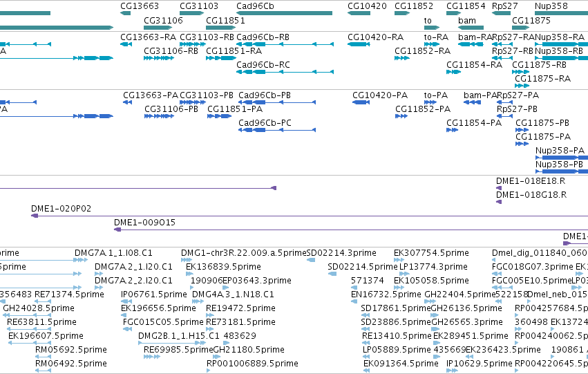Select the RE19472.5prime EST label

pyautogui.click(x=240, y=308)
